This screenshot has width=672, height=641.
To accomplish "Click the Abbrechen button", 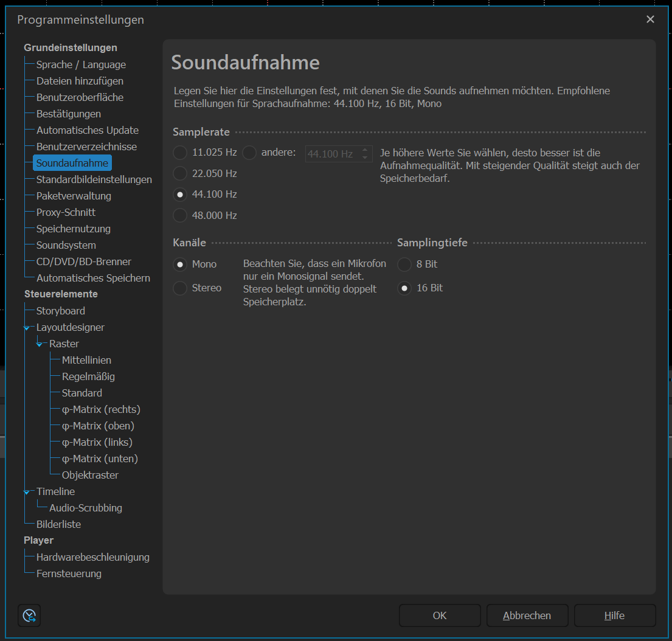I will 527,615.
